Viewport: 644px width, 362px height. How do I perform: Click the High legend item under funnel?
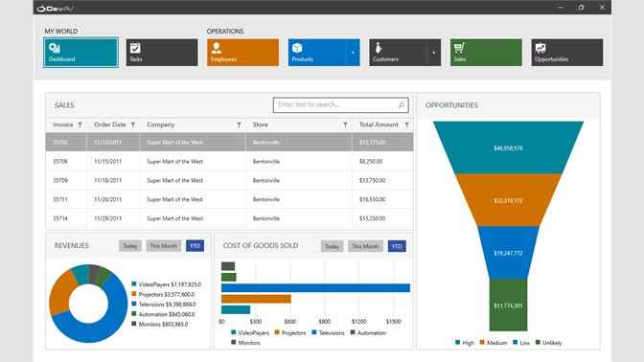coord(465,343)
